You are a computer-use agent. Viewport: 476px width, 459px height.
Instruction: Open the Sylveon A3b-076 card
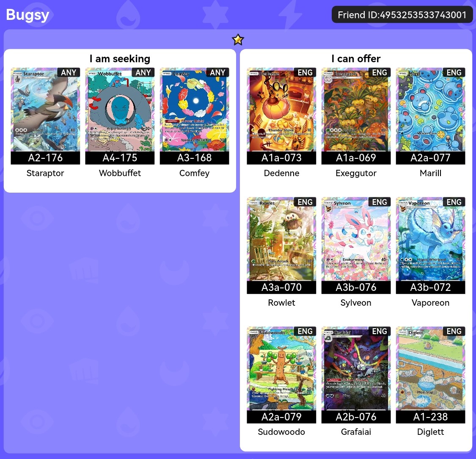pyautogui.click(x=356, y=246)
